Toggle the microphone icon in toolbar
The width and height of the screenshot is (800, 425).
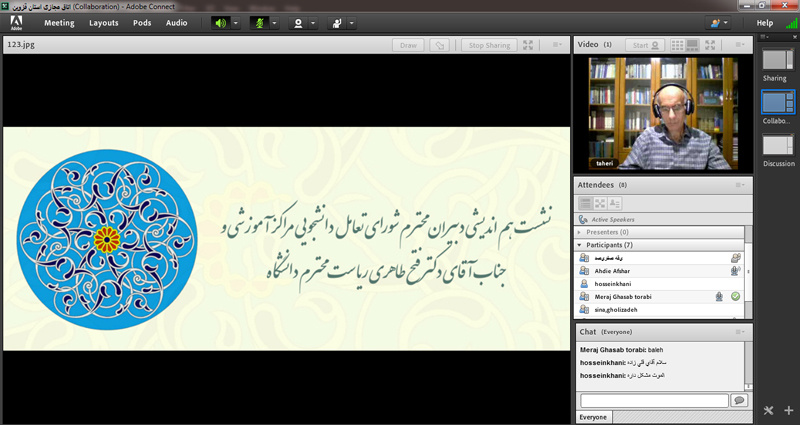(259, 22)
